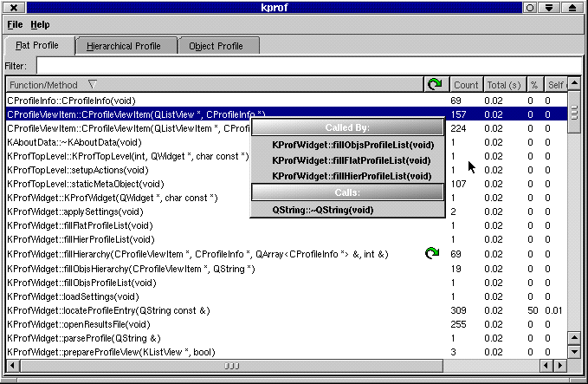Click the green recursive arrow column header
The height and width of the screenshot is (384, 588).
pyautogui.click(x=436, y=84)
